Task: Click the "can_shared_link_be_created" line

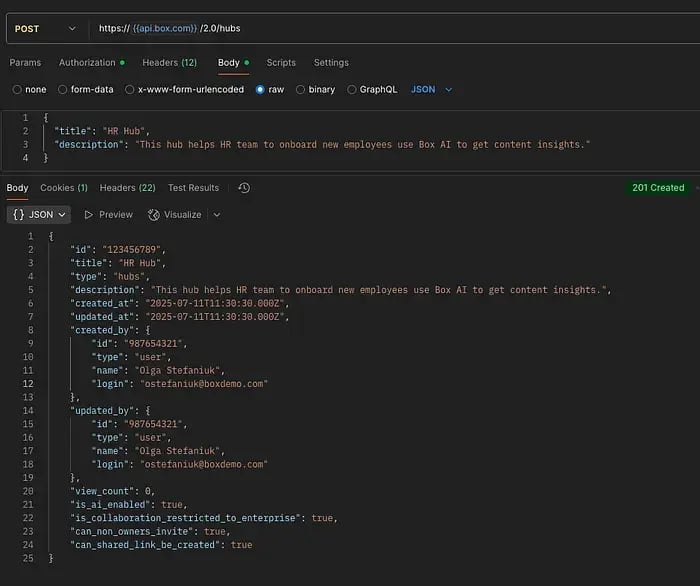Action: (161, 545)
